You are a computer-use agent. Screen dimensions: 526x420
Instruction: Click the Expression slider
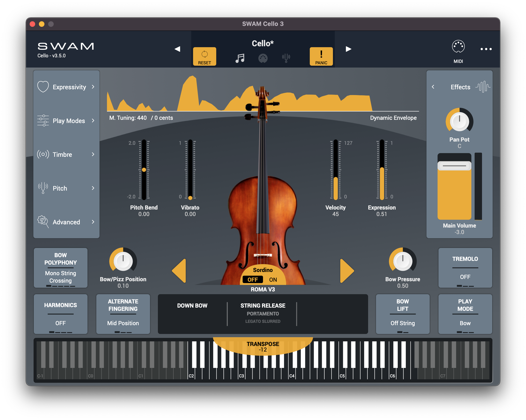[x=382, y=170]
